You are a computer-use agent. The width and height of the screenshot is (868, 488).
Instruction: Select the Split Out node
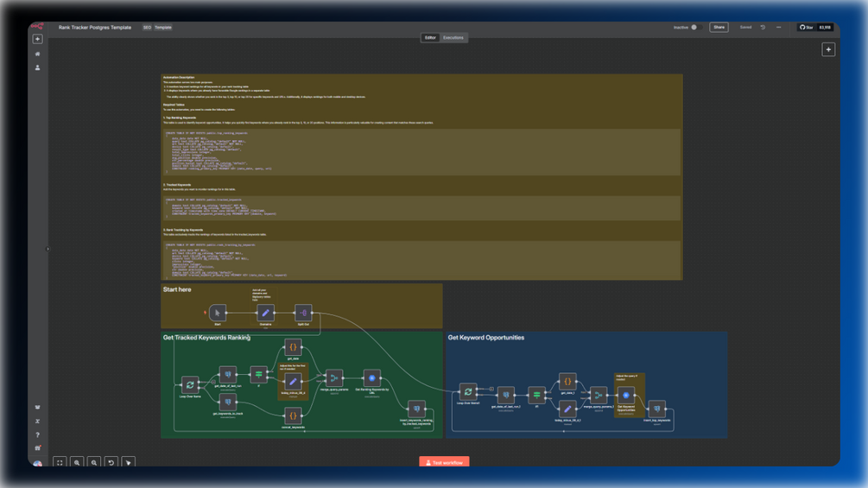(303, 313)
